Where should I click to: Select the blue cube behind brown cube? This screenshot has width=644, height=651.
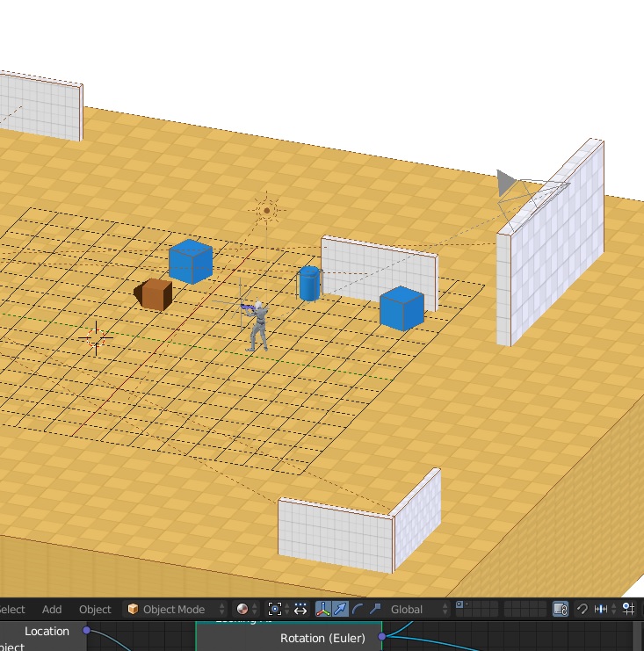191,262
